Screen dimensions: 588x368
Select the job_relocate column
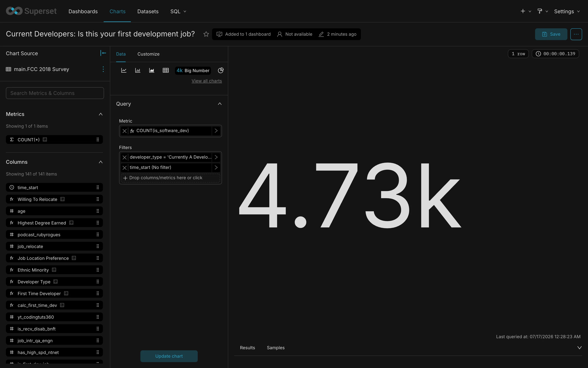(x=54, y=246)
